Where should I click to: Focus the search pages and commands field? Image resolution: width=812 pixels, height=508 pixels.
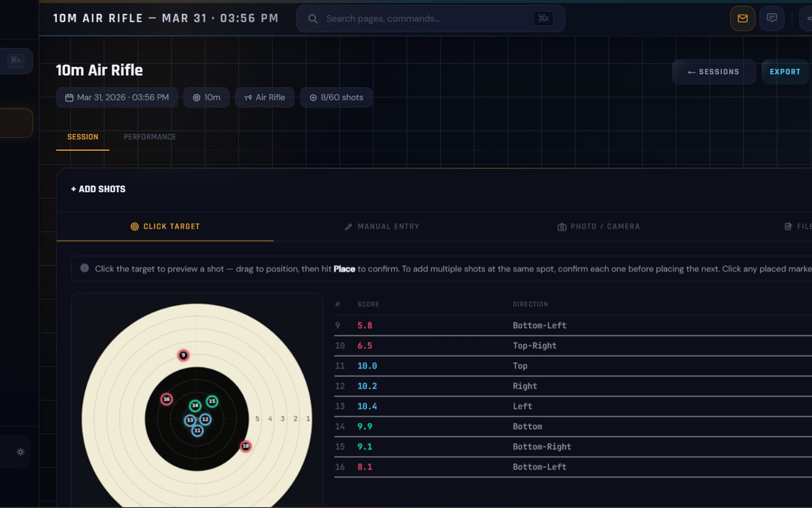pyautogui.click(x=430, y=19)
